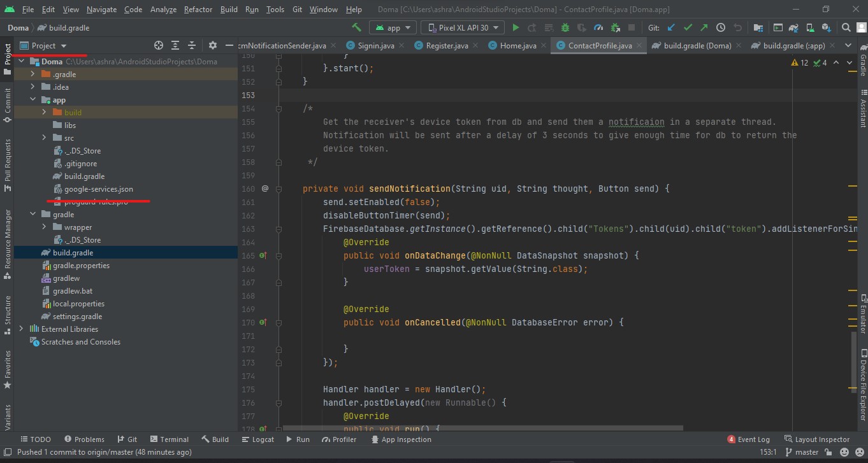Hide the Project panel with minus icon
This screenshot has width=868, height=463.
point(229,45)
